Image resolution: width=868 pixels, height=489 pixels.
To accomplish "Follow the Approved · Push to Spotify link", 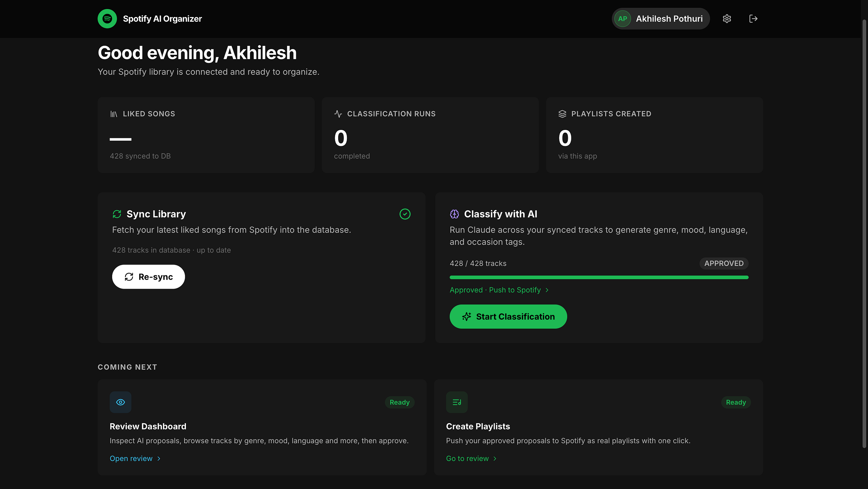I will pos(499,290).
